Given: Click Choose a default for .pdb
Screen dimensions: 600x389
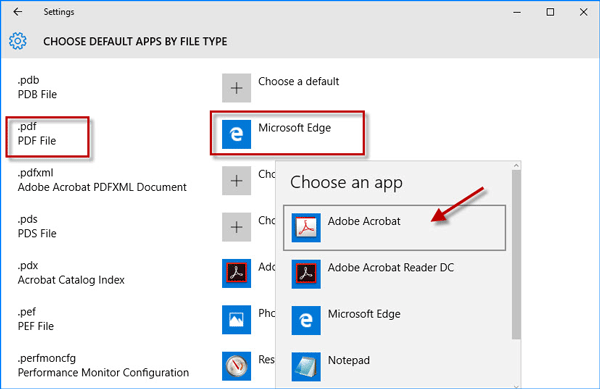Looking at the screenshot, I should coord(280,88).
